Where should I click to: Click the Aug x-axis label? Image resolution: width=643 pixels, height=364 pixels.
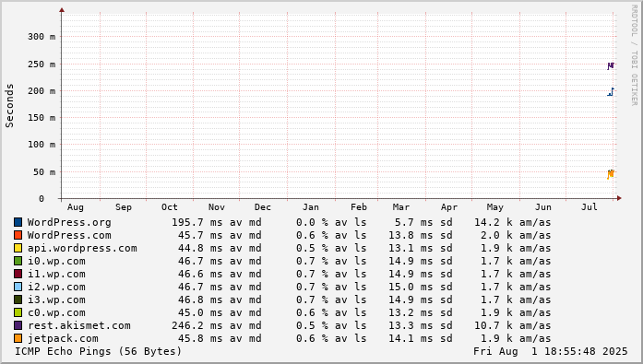pyautogui.click(x=76, y=207)
